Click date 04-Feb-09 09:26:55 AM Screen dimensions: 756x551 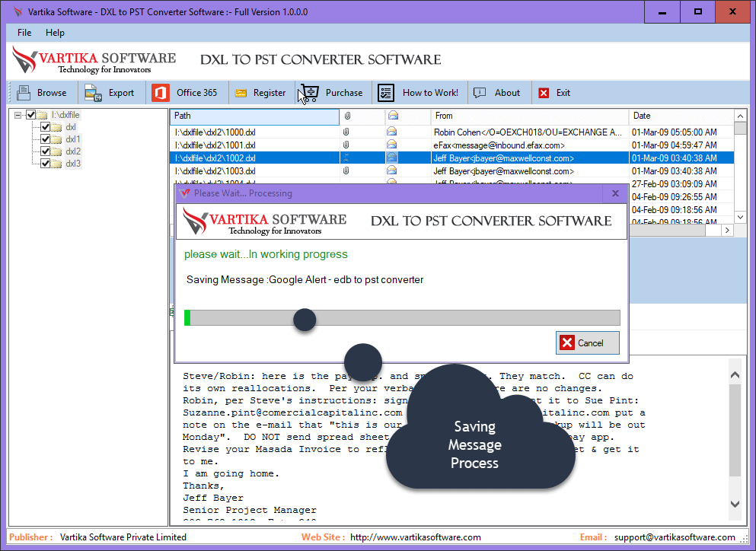pyautogui.click(x=674, y=197)
